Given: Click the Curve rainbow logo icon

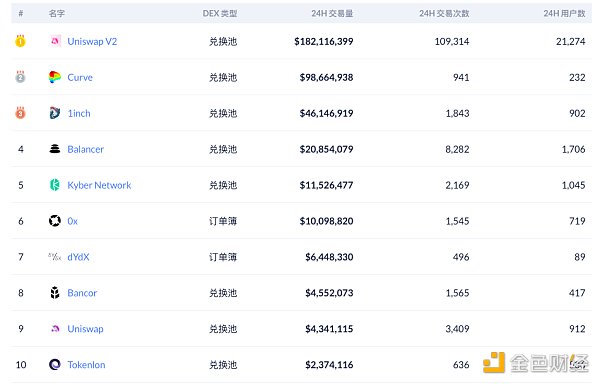Looking at the screenshot, I should (55, 77).
